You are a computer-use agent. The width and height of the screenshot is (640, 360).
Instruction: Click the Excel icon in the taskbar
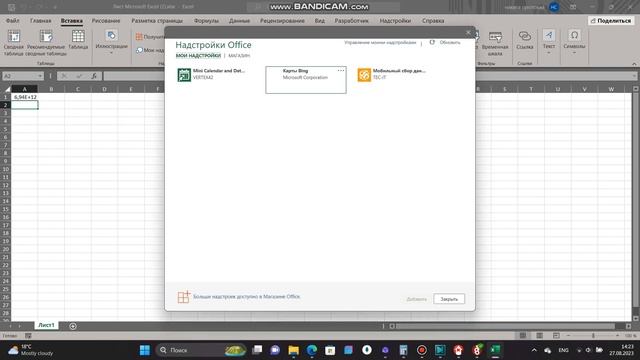[495, 350]
